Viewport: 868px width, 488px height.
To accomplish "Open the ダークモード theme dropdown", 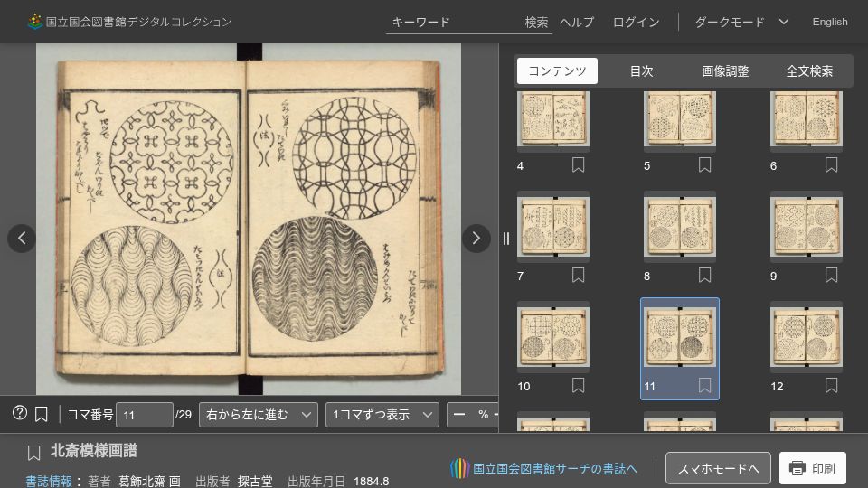I will (741, 22).
